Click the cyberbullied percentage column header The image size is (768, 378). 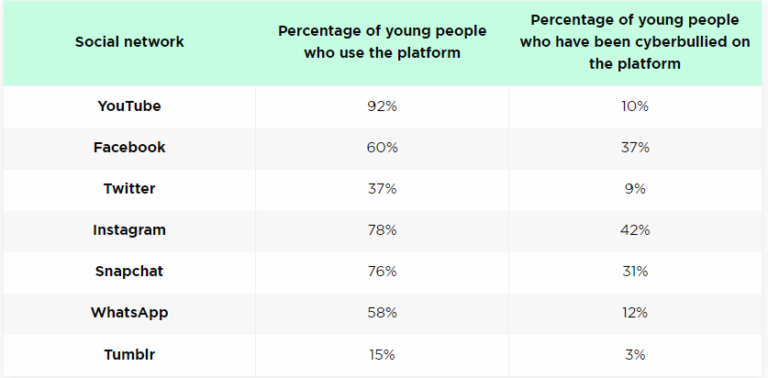pyautogui.click(x=635, y=42)
